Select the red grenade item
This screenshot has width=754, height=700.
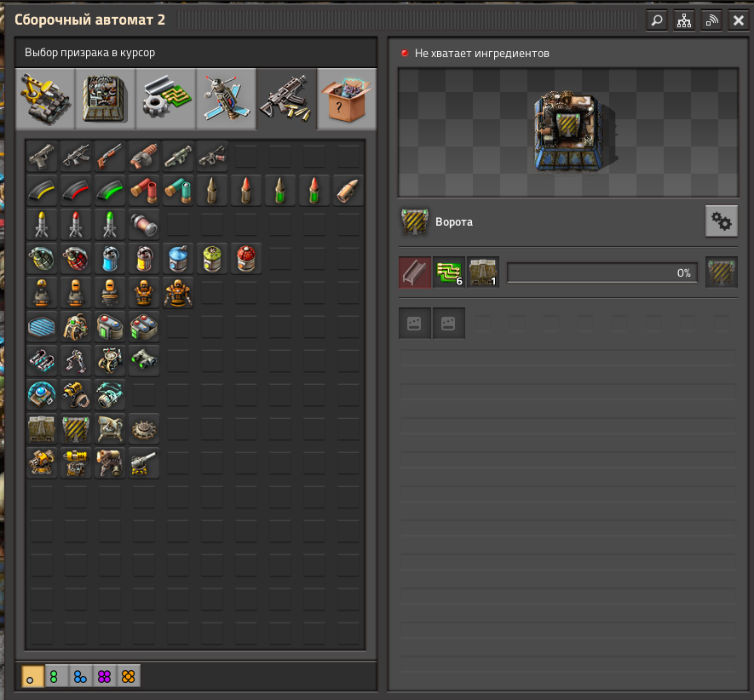[x=76, y=259]
